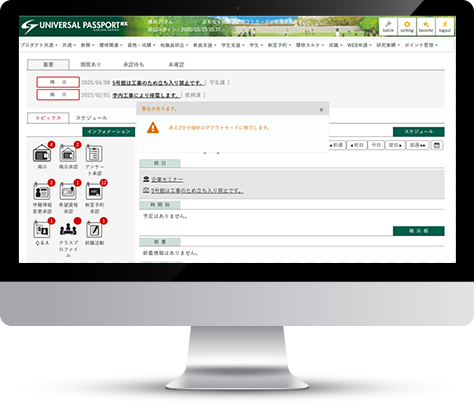Expand the 共通 menu
Image resolution: width=474 pixels, height=404 pixels.
coord(69,45)
